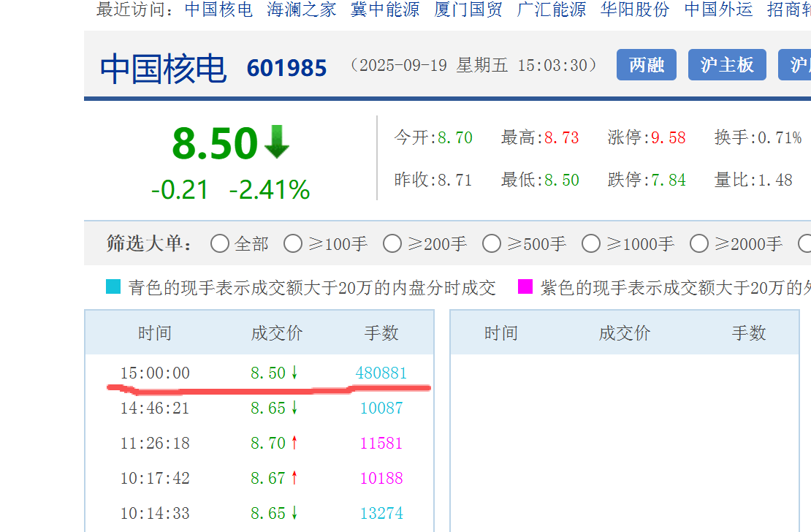
Task: Click the 昨收 value 8.71
Action: pos(455,180)
